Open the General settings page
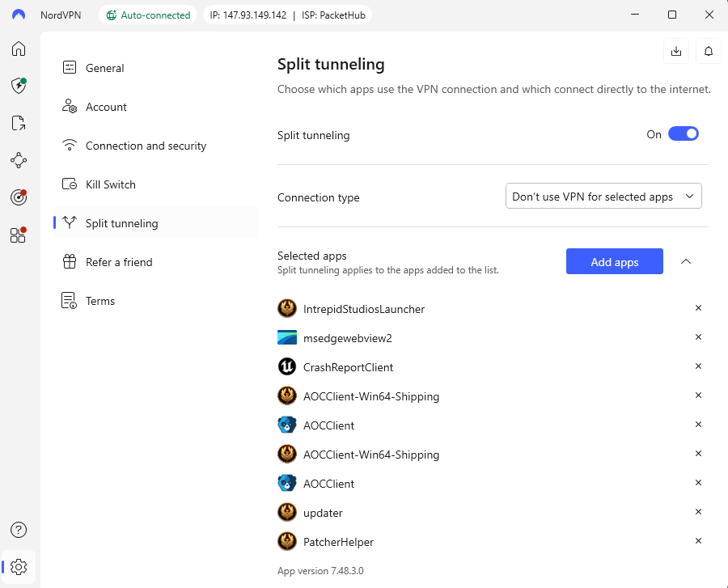This screenshot has height=588, width=728. (x=105, y=68)
